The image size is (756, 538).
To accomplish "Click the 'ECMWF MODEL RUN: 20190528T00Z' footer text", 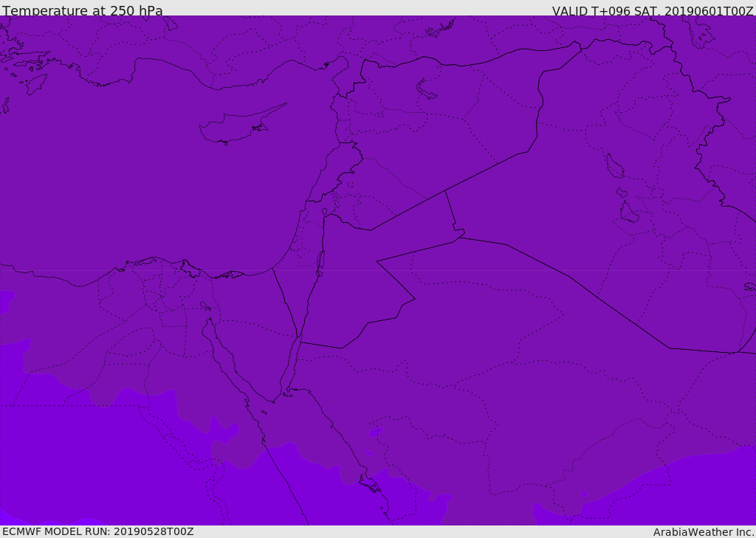I will tap(98, 531).
